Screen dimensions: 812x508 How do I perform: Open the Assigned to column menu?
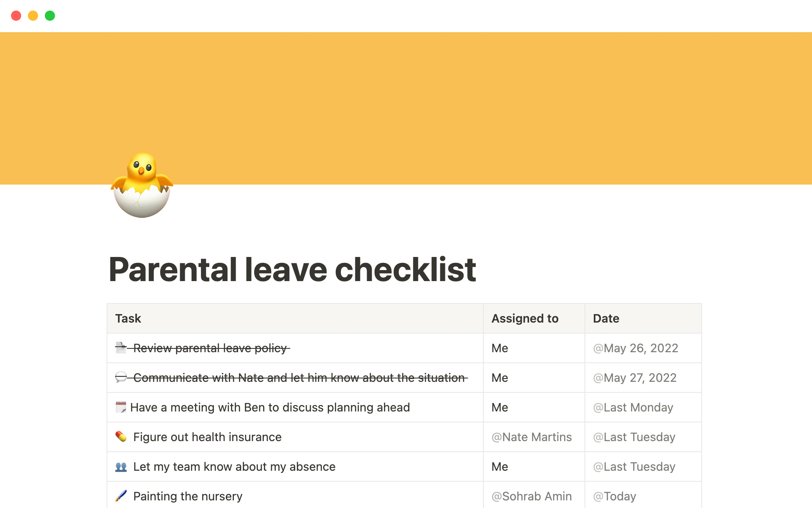tap(524, 318)
